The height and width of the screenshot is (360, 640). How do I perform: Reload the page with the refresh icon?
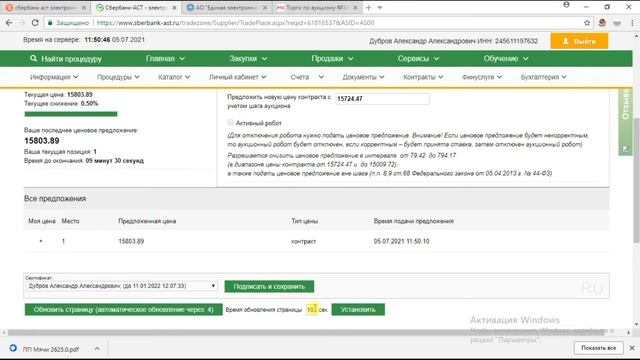point(35,23)
